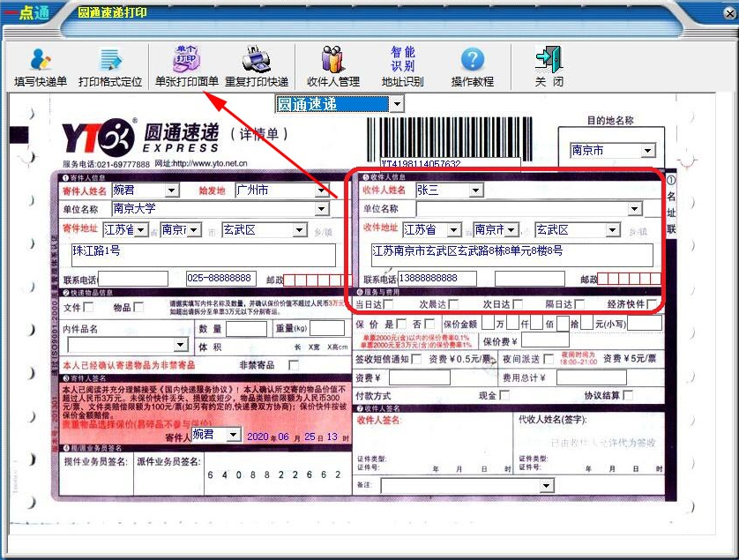Click the barcode number field YT4198114057632

451,163
